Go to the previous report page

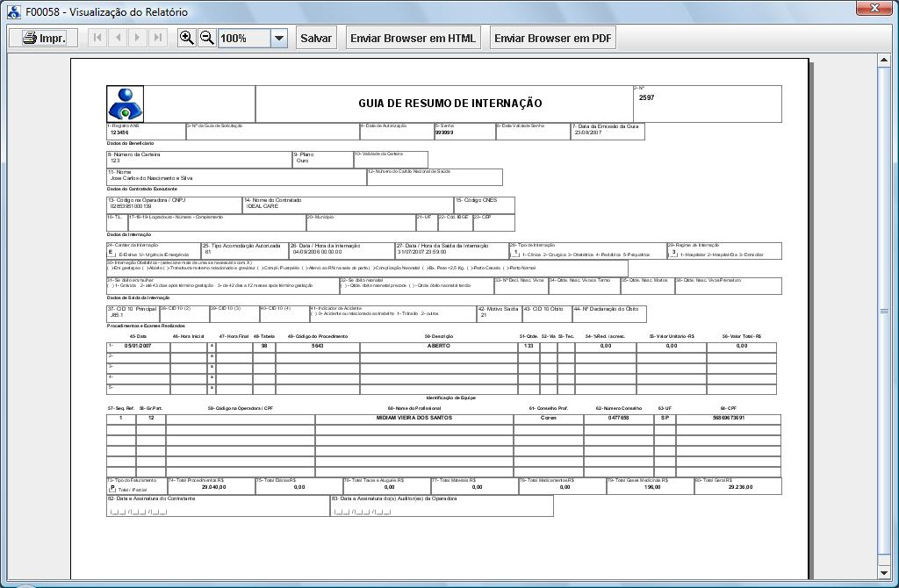tap(118, 38)
